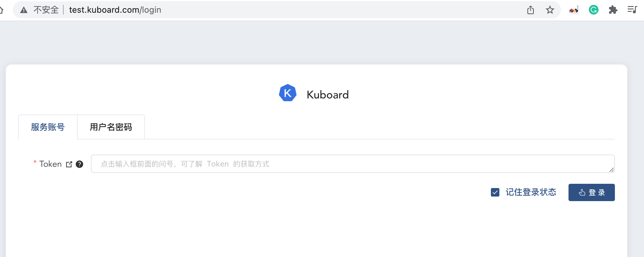Viewport: 644px width, 257px height.
Task: Click the not-secure warning icon
Action: click(x=23, y=9)
